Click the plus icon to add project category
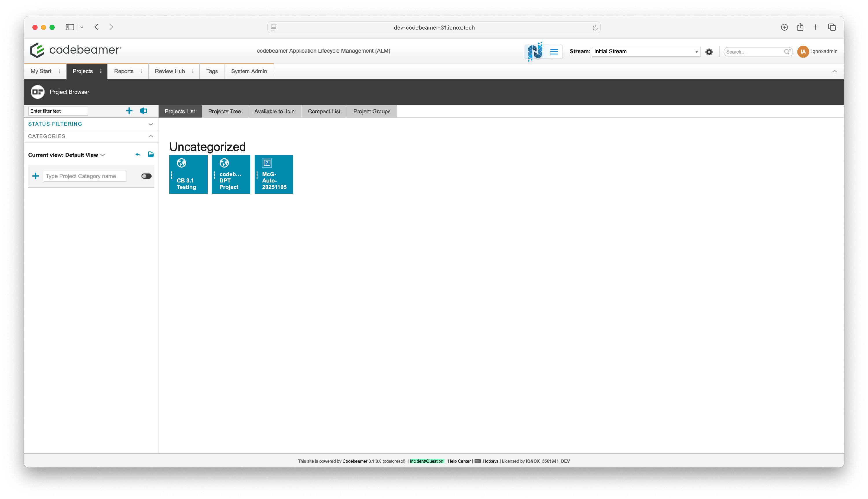This screenshot has width=868, height=499. (36, 176)
